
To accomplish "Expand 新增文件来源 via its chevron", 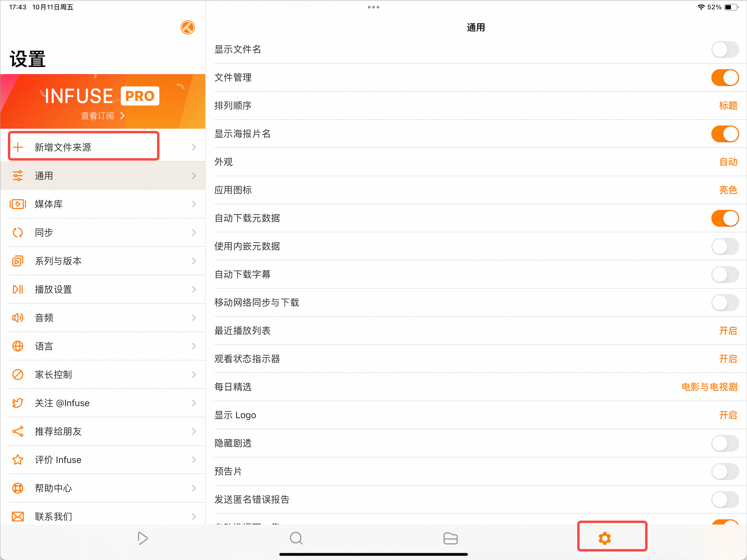I will [x=194, y=147].
